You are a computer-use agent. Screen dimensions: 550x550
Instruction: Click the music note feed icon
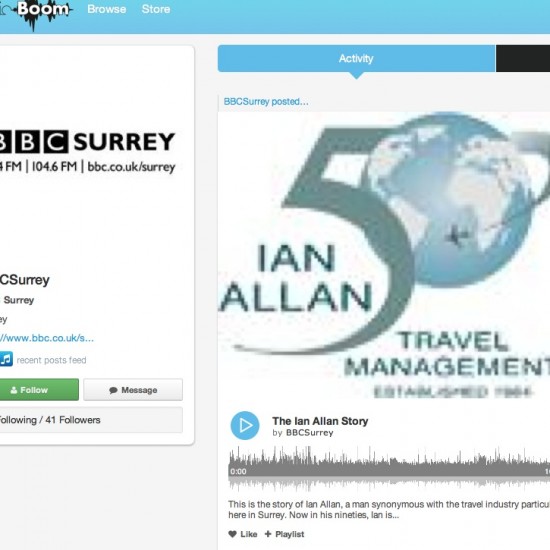6,359
